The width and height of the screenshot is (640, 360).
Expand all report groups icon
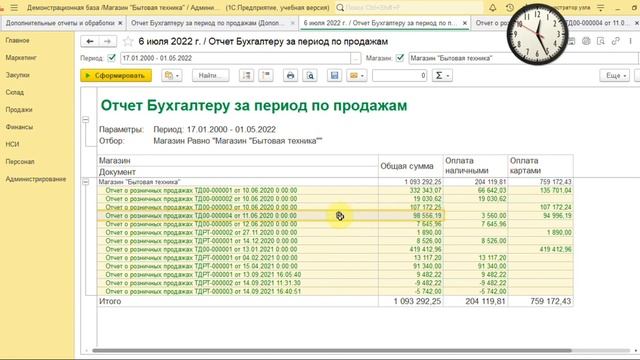coord(247,76)
